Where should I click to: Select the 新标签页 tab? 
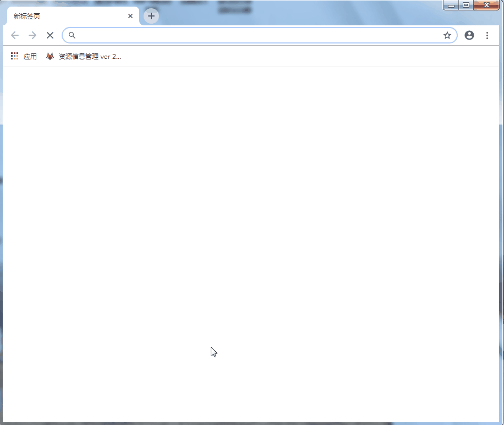(73, 16)
